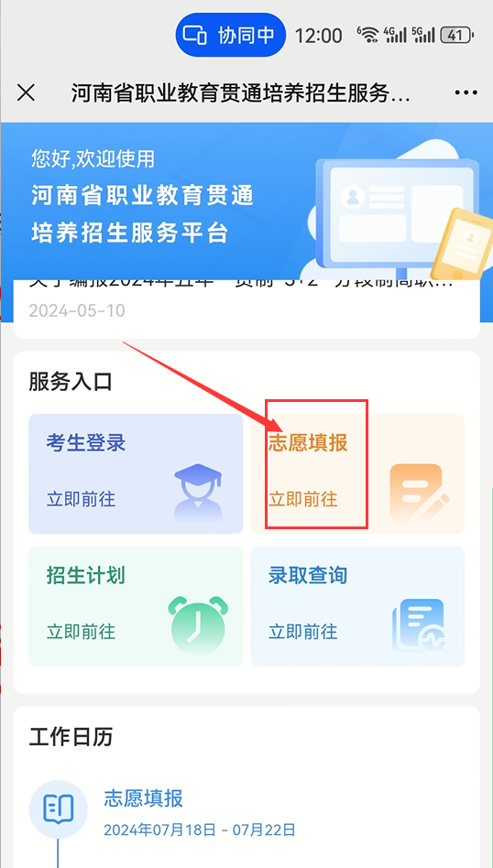The height and width of the screenshot is (868, 493).
Task: Tap 立即前往 under 招生计划
Action: (81, 632)
